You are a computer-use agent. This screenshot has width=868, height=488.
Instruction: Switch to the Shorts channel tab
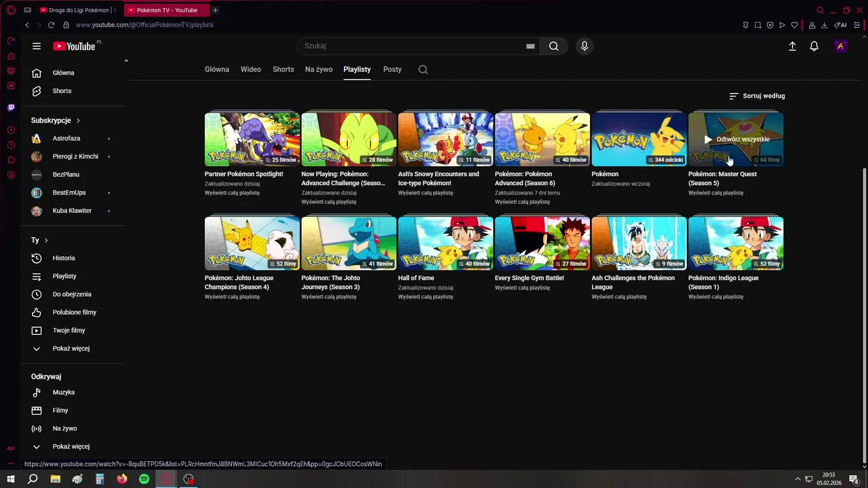click(283, 69)
